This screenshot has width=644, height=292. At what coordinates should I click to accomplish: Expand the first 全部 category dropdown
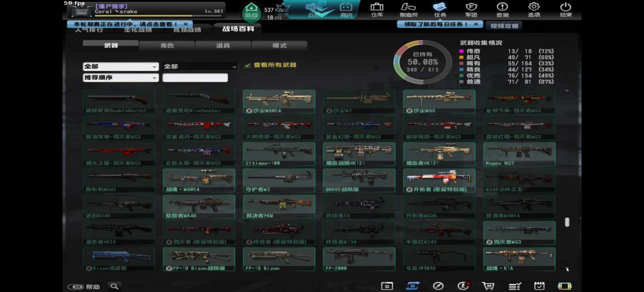click(121, 67)
